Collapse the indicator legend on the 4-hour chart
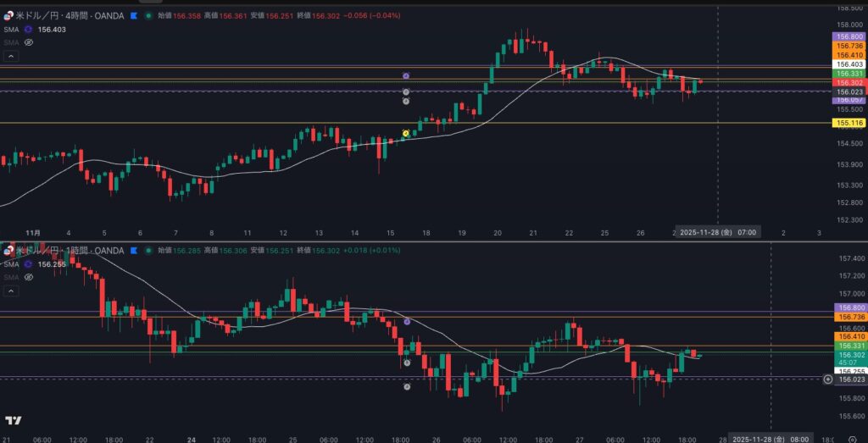This screenshot has height=443, width=868. pyautogui.click(x=11, y=56)
